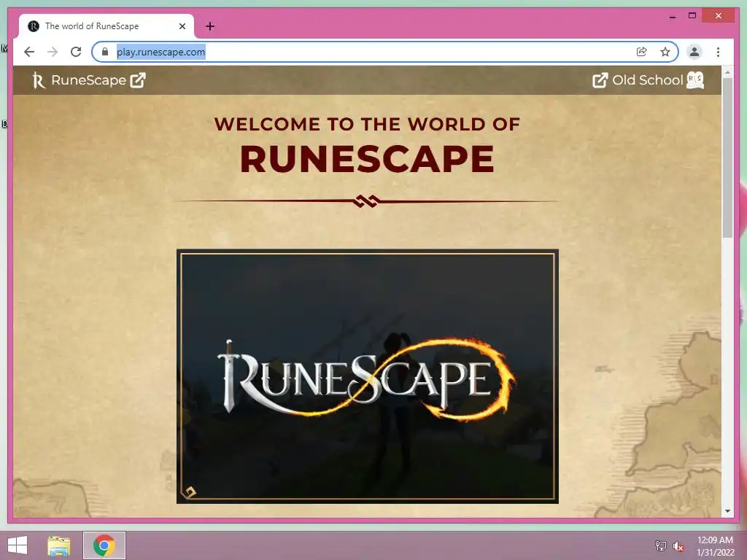The height and width of the screenshot is (560, 747).
Task: Maximize the Chrome window
Action: tap(692, 16)
